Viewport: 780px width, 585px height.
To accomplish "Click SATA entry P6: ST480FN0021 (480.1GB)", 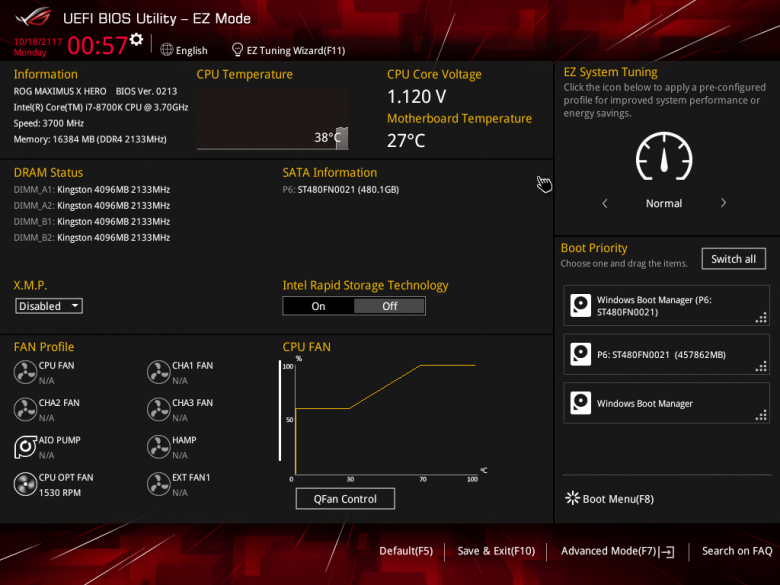I will (341, 190).
